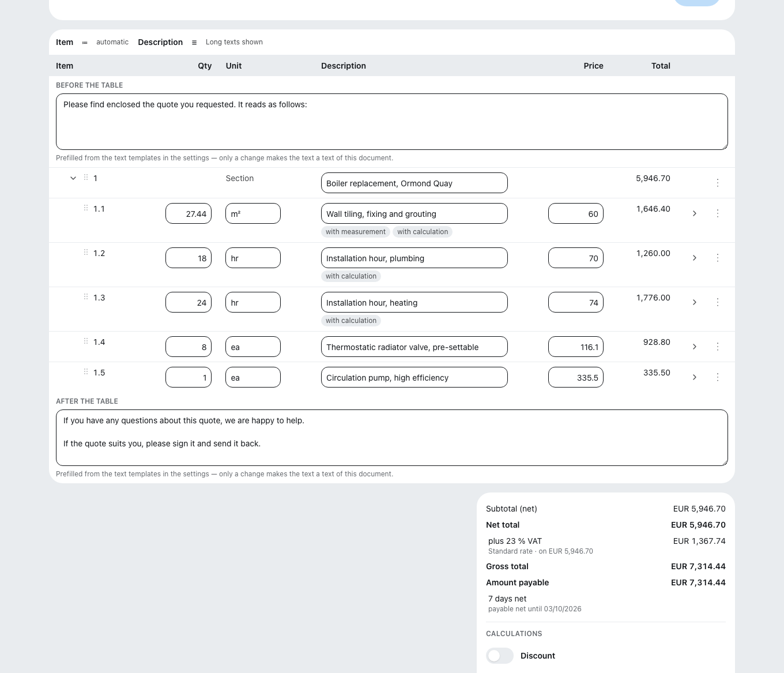Edit the After the table text box

[392, 438]
